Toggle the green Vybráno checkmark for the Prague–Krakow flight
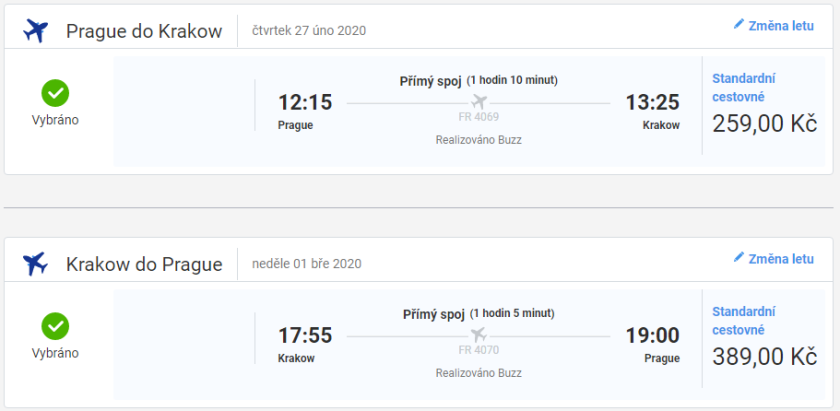 click(55, 94)
